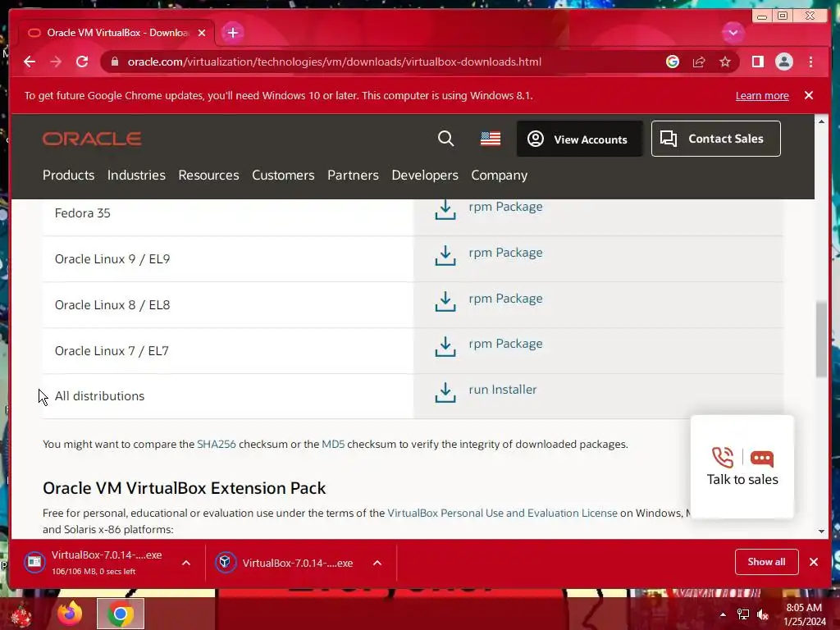Go back to the previous page

tap(30, 62)
